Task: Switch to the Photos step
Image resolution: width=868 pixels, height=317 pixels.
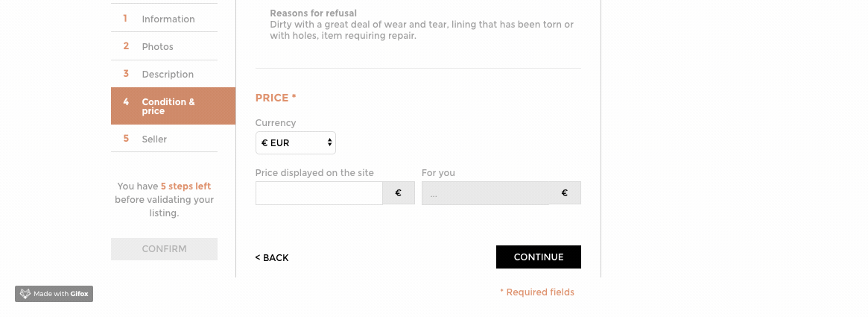Action: [x=164, y=46]
